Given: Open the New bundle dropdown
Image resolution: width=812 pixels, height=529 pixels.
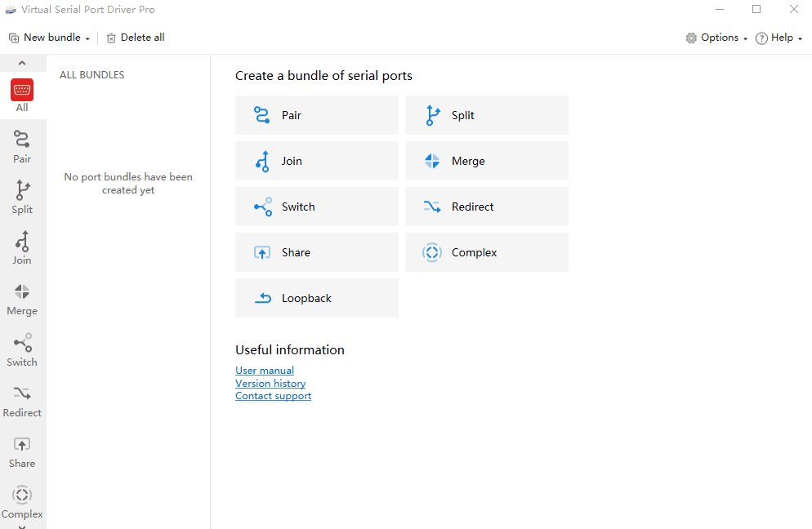Looking at the screenshot, I should (50, 38).
